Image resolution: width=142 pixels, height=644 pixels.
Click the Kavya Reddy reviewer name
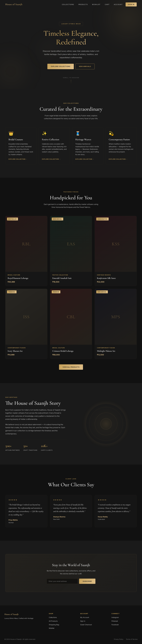(103, 517)
